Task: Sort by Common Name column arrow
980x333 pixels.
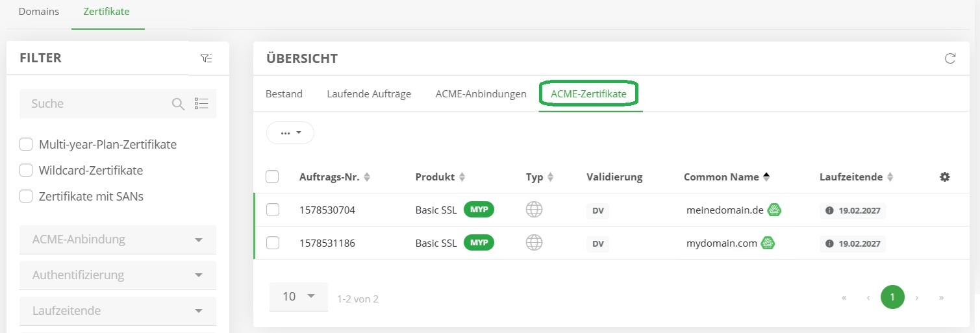Action: [x=766, y=176]
